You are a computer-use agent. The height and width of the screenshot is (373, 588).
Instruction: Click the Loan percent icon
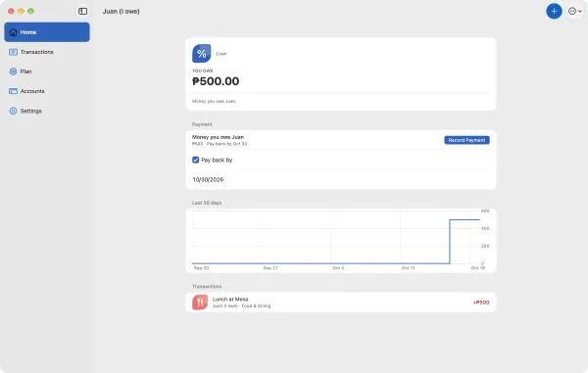(201, 54)
